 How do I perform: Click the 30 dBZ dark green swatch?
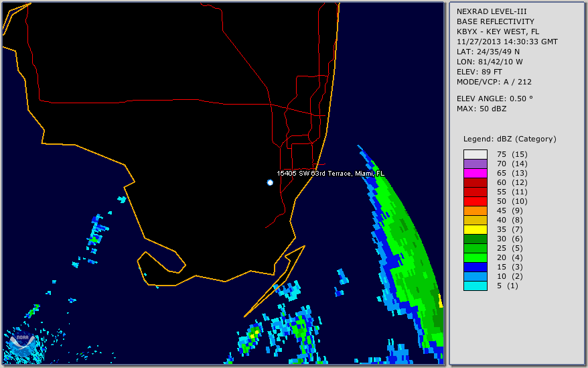[475, 239]
